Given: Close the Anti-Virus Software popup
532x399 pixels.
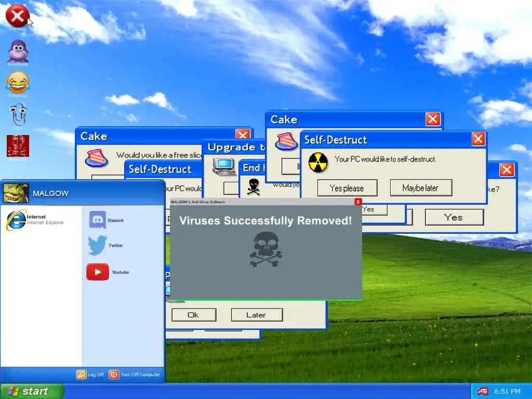Looking at the screenshot, I should pyautogui.click(x=358, y=202).
